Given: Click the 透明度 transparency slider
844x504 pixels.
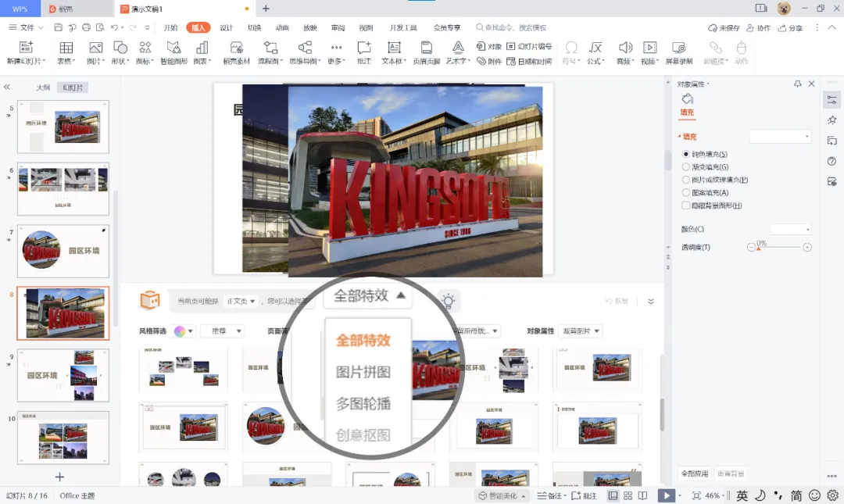Looking at the screenshot, I should click(x=779, y=247).
